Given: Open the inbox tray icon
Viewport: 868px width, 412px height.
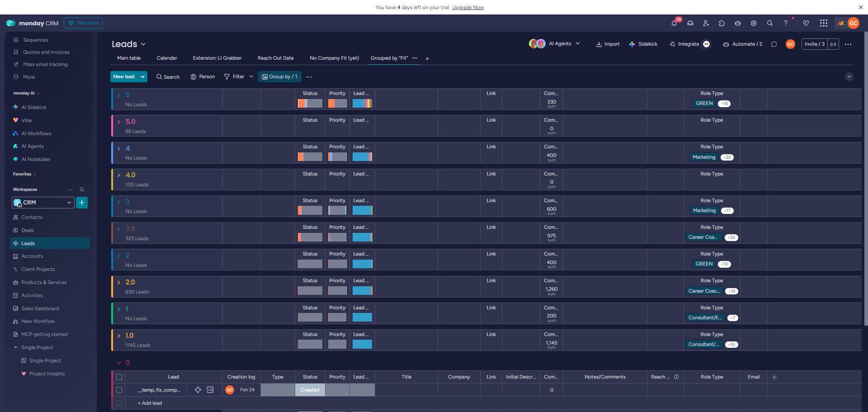Looking at the screenshot, I should tap(690, 23).
